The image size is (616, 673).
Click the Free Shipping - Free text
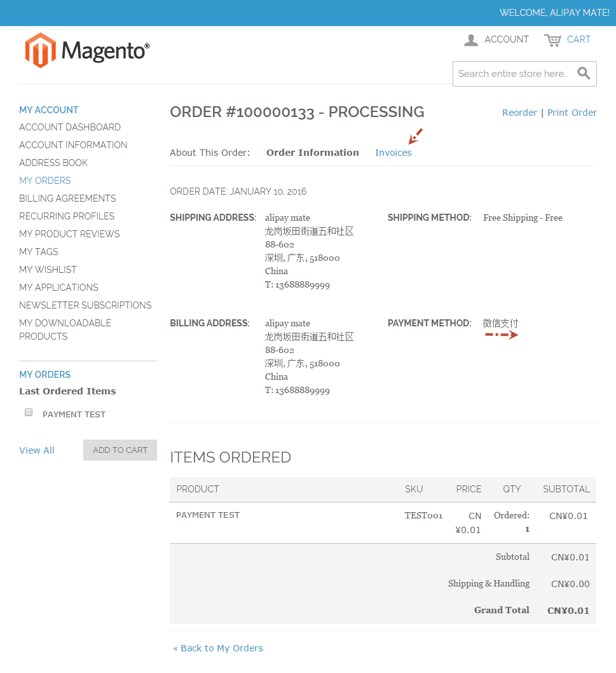point(523,218)
